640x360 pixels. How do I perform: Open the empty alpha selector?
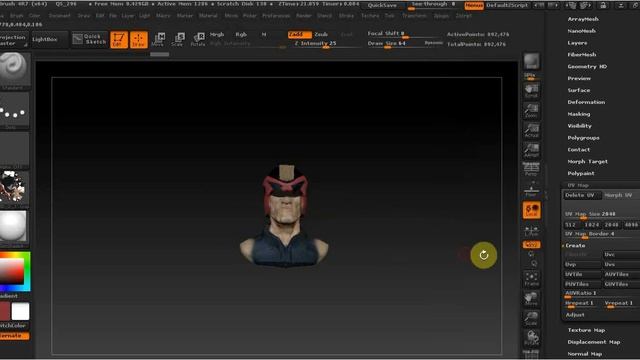click(14, 149)
